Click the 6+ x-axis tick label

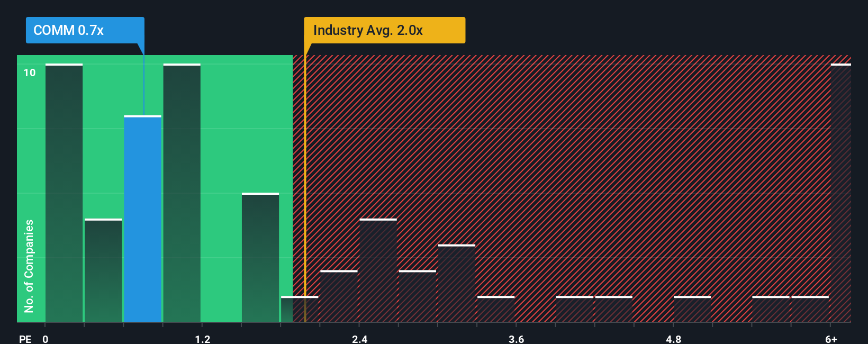pyautogui.click(x=831, y=339)
